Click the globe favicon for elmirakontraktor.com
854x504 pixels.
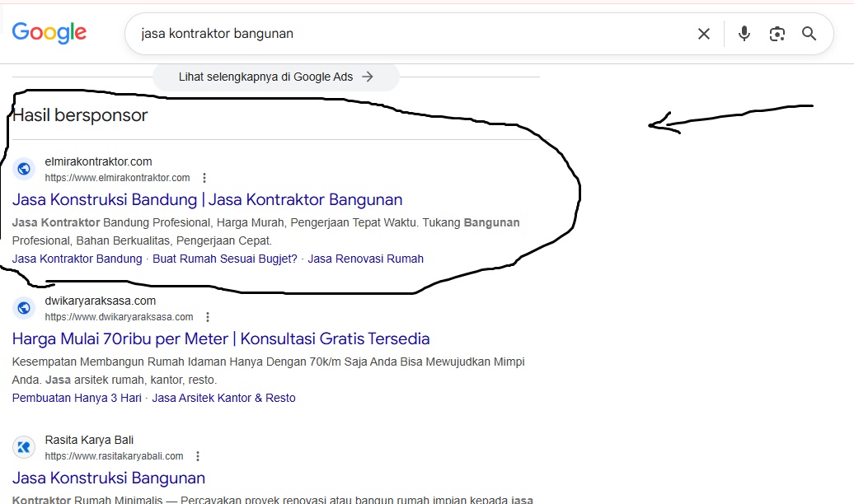coord(24,169)
